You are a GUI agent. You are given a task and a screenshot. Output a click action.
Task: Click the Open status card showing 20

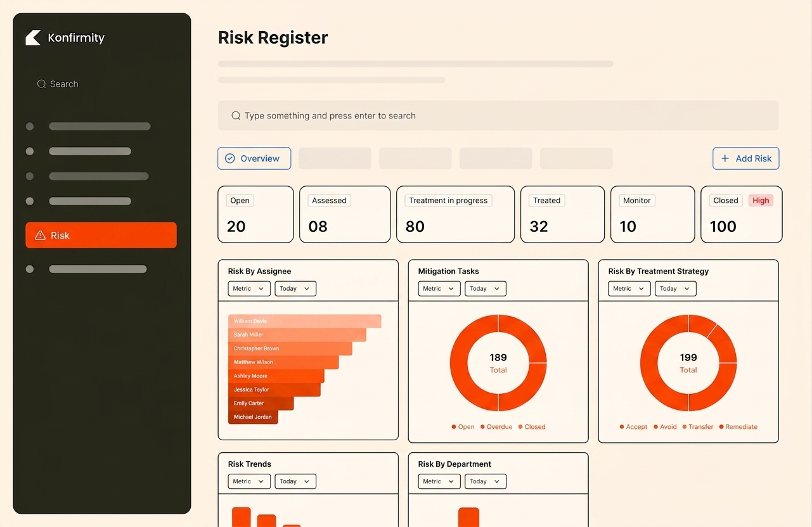tap(255, 214)
